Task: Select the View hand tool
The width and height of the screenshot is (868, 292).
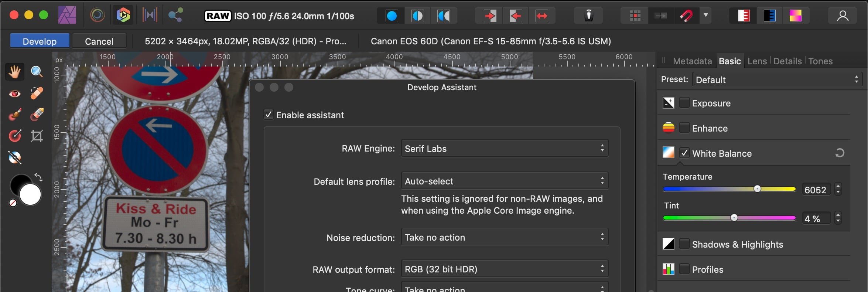Action: (x=15, y=72)
